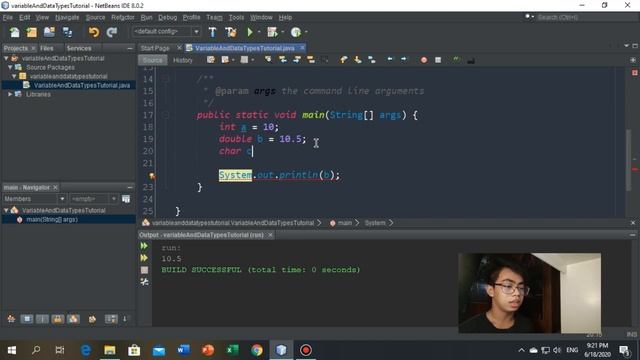Open Word from the Windows taskbar

183,350
